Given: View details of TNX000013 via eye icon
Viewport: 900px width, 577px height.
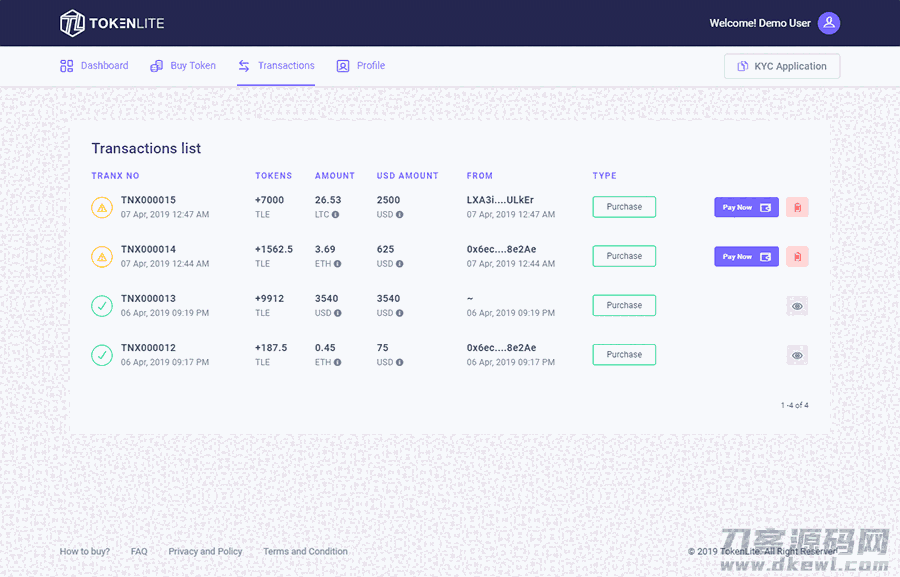Looking at the screenshot, I should (x=797, y=306).
